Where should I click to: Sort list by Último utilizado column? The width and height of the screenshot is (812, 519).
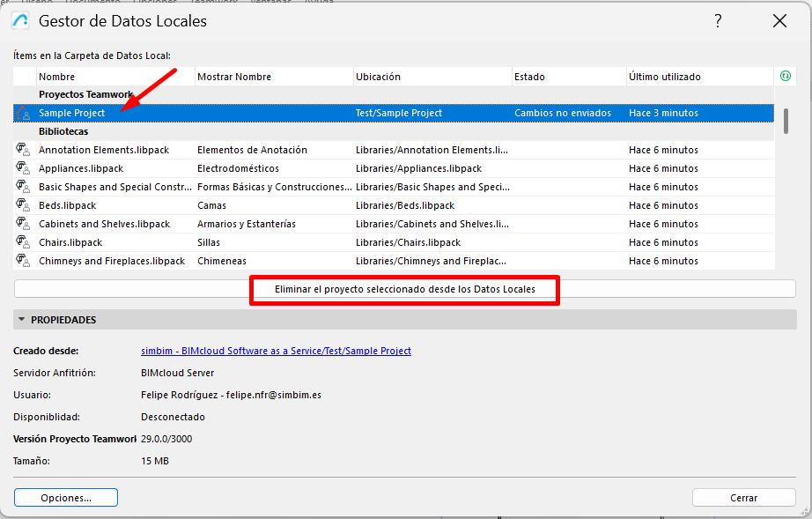[x=700, y=77]
